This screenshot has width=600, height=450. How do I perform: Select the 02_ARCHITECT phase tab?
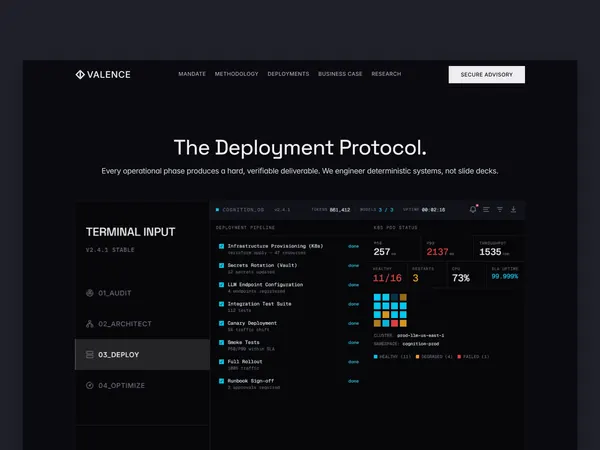pos(142,324)
